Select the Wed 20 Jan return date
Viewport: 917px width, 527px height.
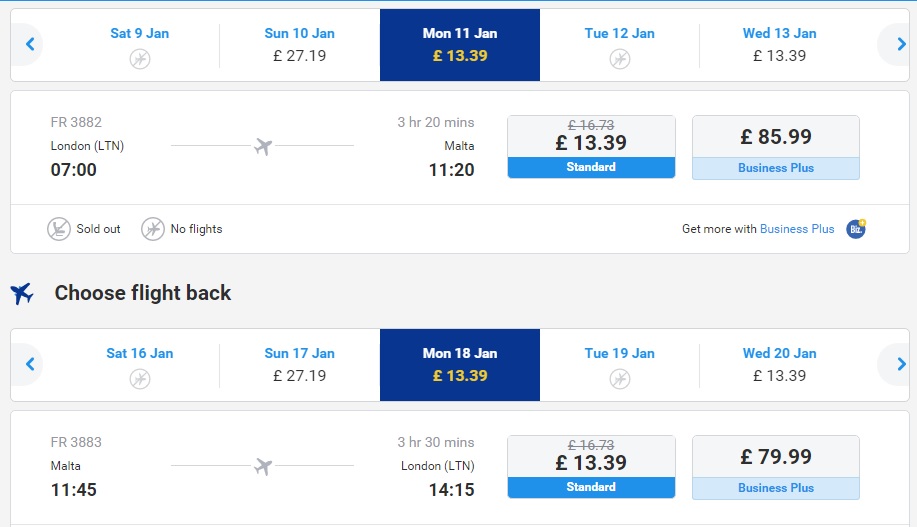tap(779, 365)
